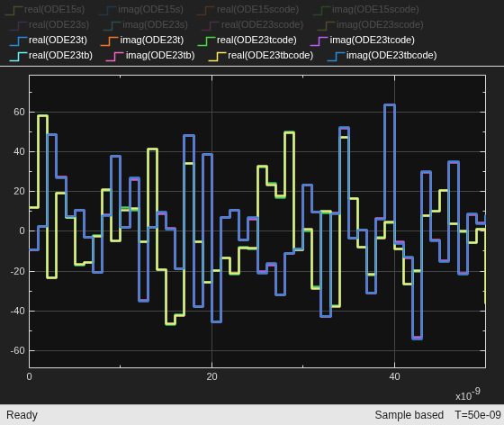The width and height of the screenshot is (504, 425).
Task: Hide the imag(ODE23tb) signal
Action: 150,56
